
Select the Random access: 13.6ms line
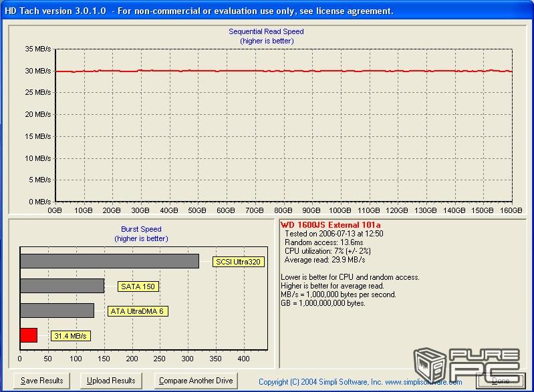[324, 242]
